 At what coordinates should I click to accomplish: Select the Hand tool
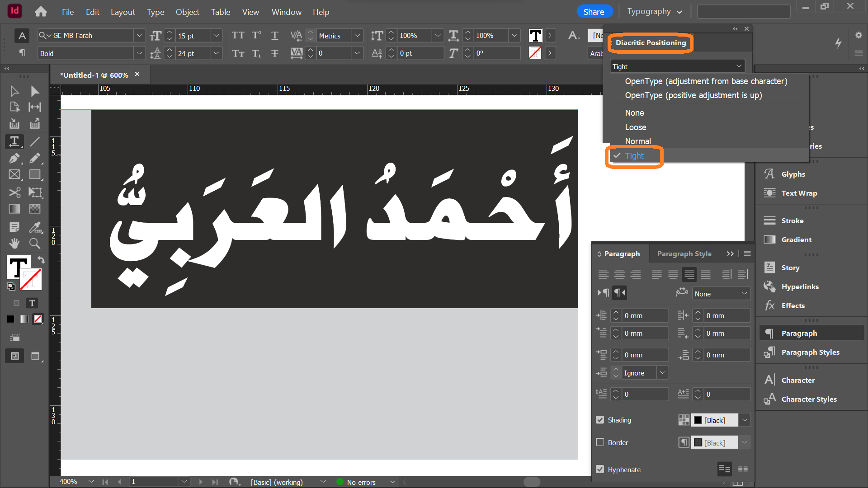click(x=14, y=244)
